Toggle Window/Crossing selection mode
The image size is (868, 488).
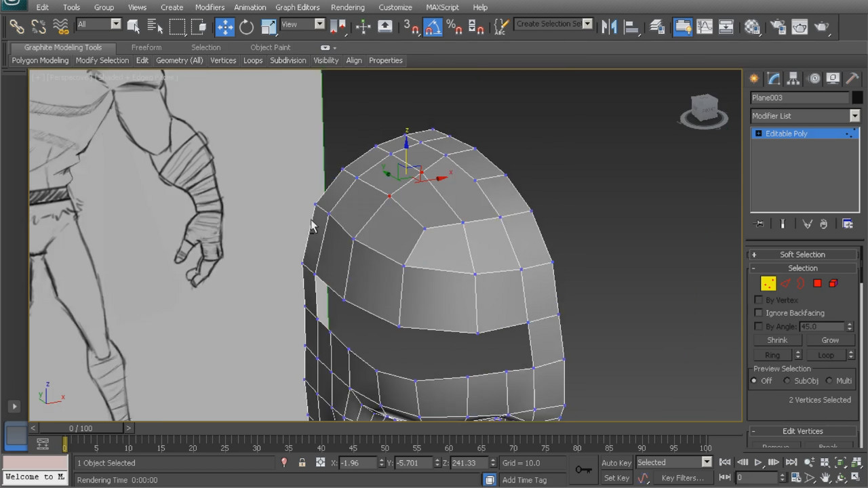199,26
